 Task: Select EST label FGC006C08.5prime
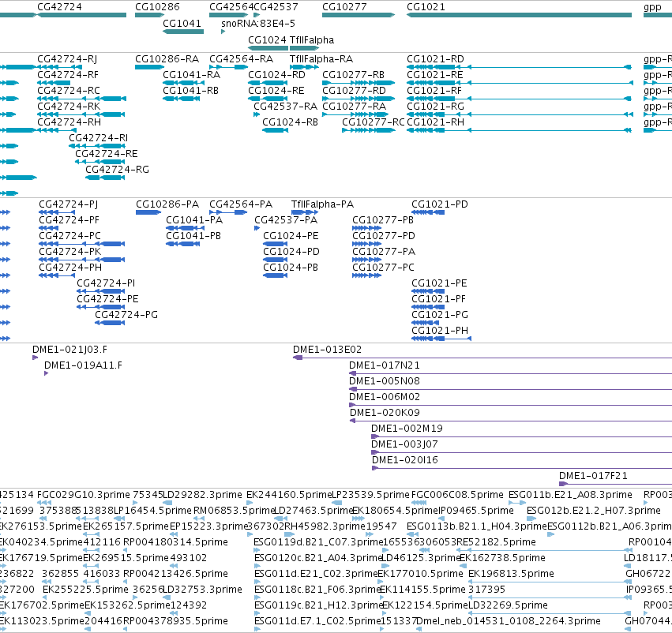[457, 495]
